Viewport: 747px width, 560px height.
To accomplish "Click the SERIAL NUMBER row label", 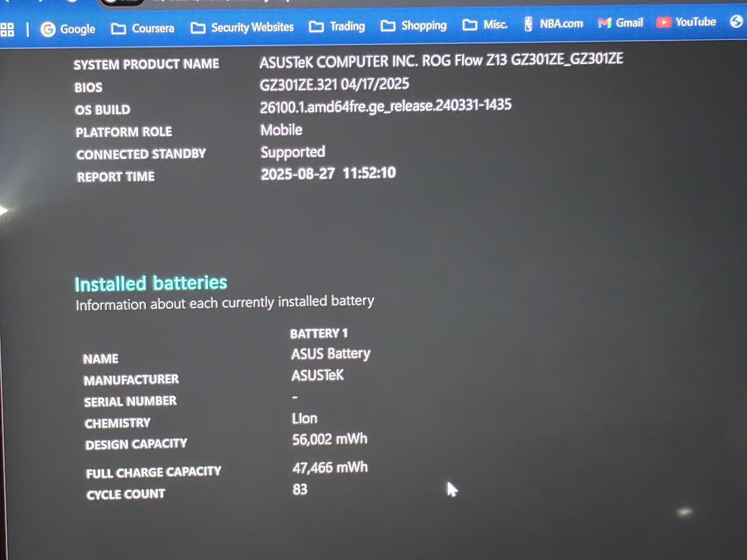I will pos(130,402).
